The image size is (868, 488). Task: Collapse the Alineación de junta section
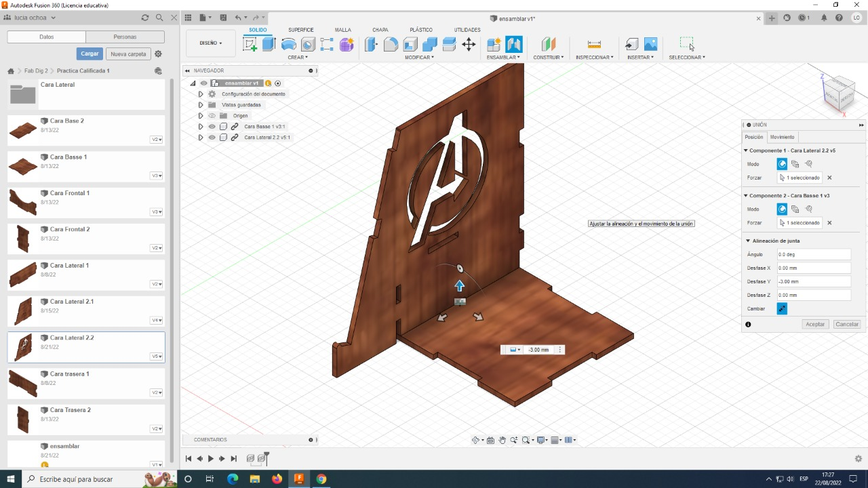point(747,241)
